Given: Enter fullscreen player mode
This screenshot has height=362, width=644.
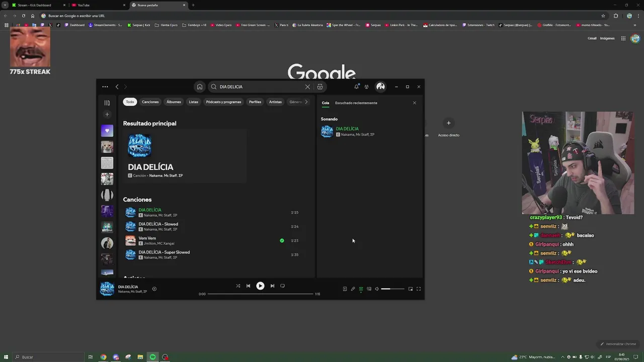Looking at the screenshot, I should click(419, 289).
